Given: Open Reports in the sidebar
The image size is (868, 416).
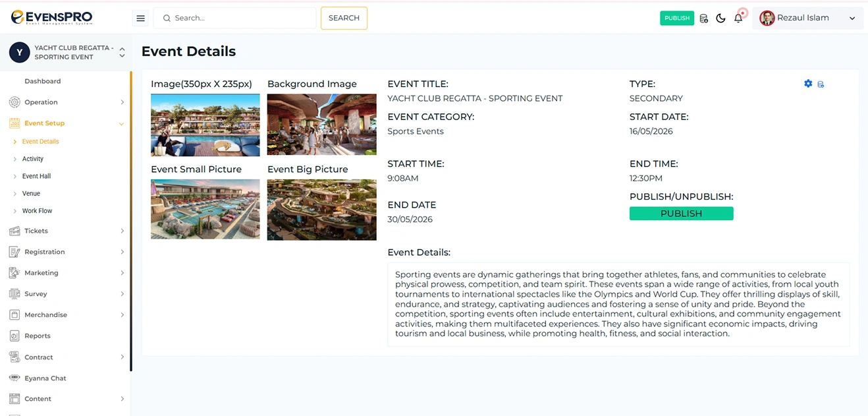Looking at the screenshot, I should point(38,336).
